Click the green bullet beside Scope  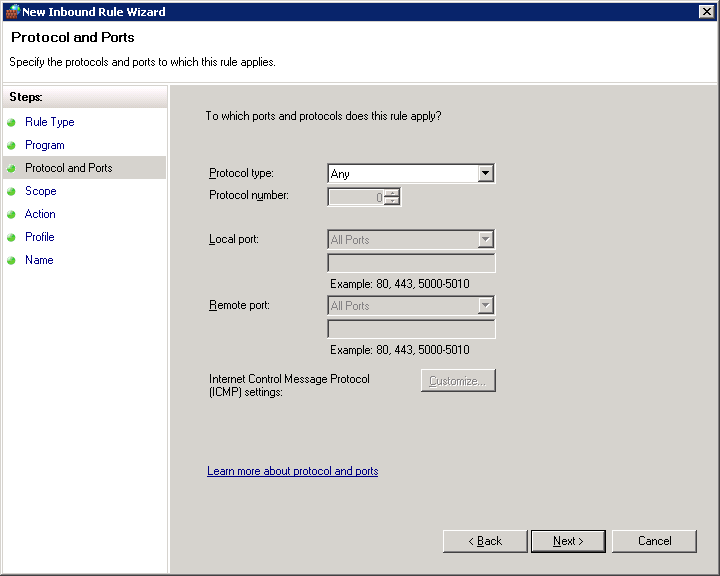pos(11,191)
